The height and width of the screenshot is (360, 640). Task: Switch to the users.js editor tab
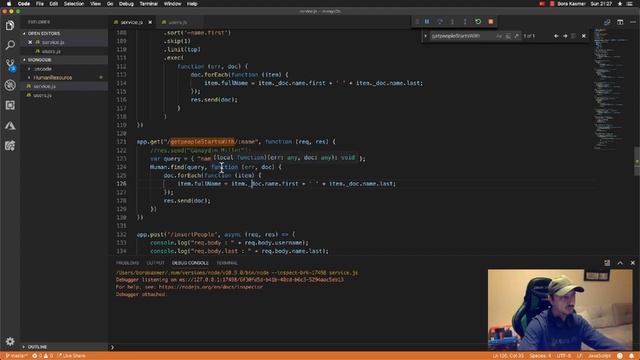pyautogui.click(x=178, y=22)
